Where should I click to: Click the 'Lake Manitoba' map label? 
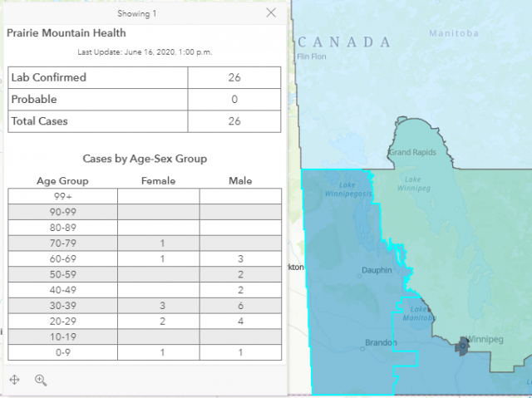[x=419, y=313]
